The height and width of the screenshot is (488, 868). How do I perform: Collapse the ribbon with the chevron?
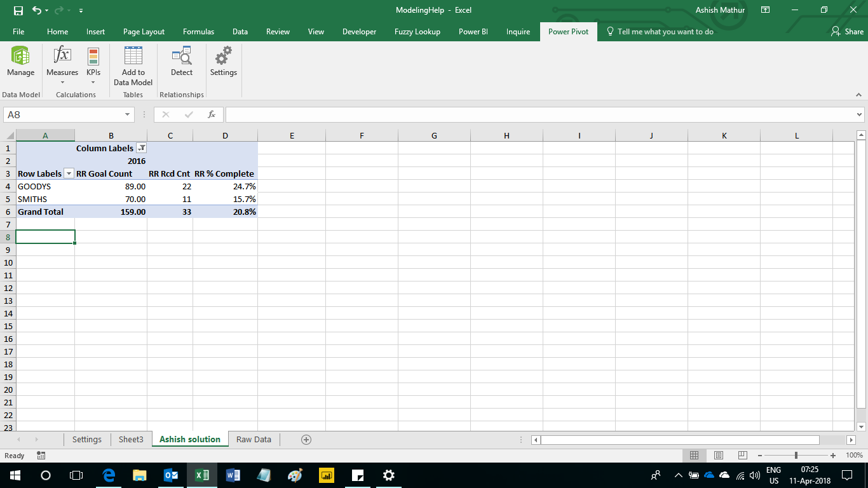coord(858,95)
